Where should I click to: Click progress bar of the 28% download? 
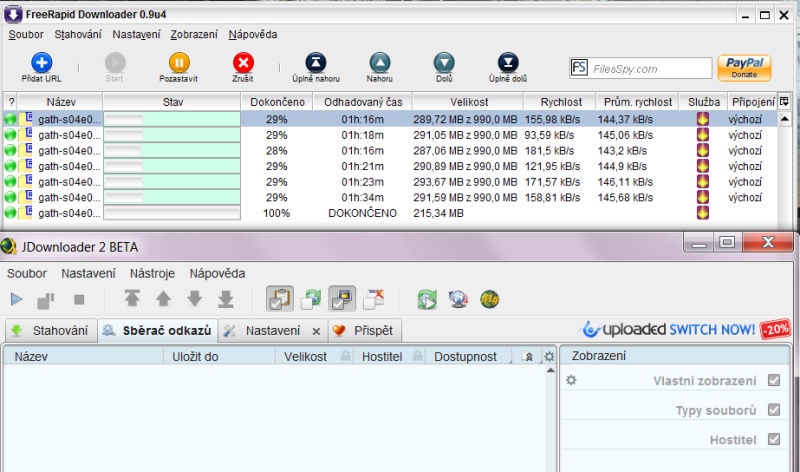(172, 151)
